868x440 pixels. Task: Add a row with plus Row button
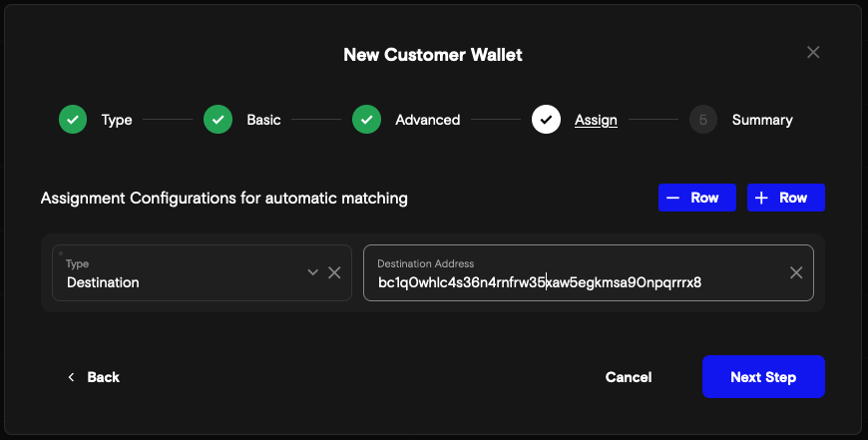(x=785, y=198)
